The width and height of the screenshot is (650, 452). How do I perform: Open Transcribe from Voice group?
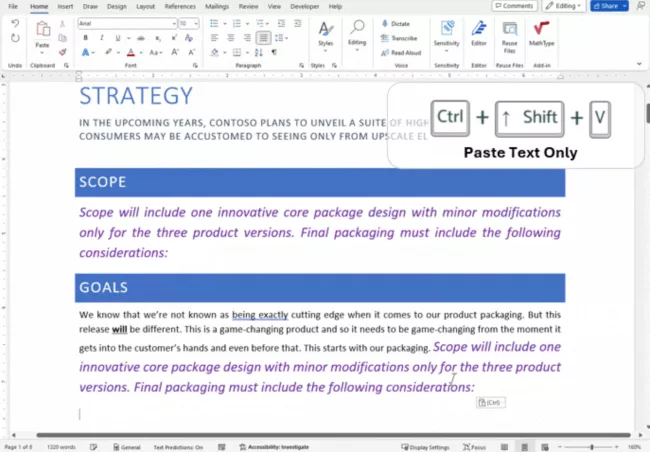point(399,38)
